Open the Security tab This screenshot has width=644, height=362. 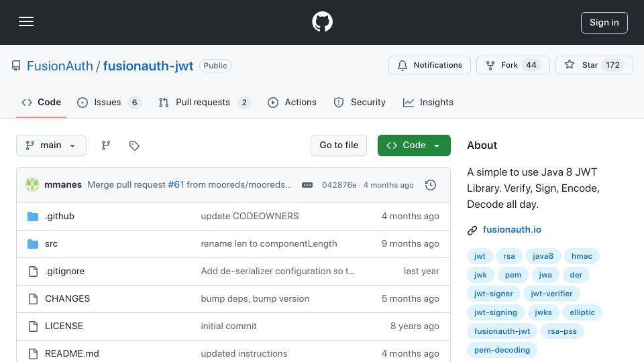[x=360, y=102]
